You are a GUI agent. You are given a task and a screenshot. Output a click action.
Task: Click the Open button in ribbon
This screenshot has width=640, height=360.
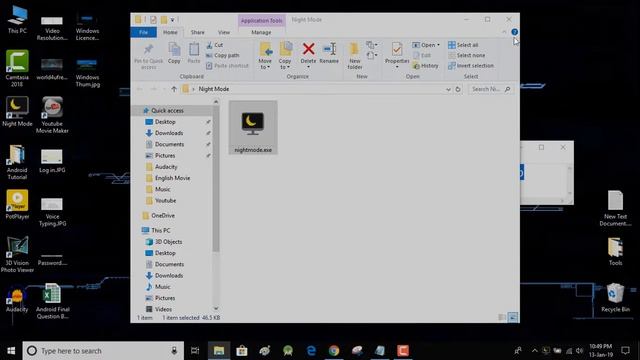(426, 45)
